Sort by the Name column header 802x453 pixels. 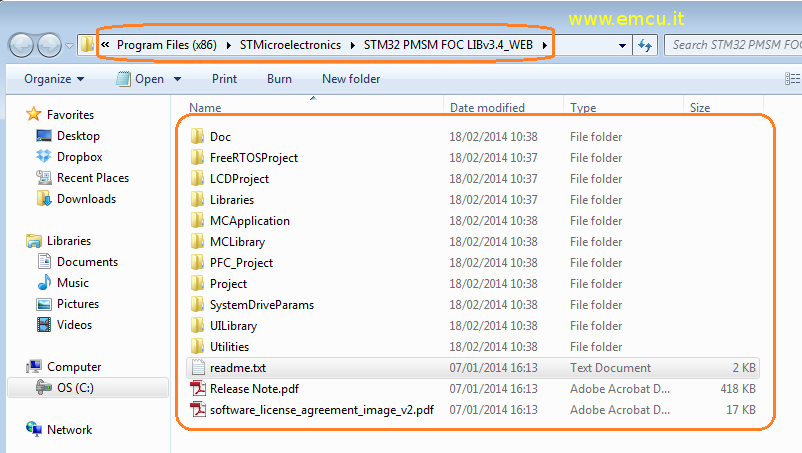[x=205, y=107]
